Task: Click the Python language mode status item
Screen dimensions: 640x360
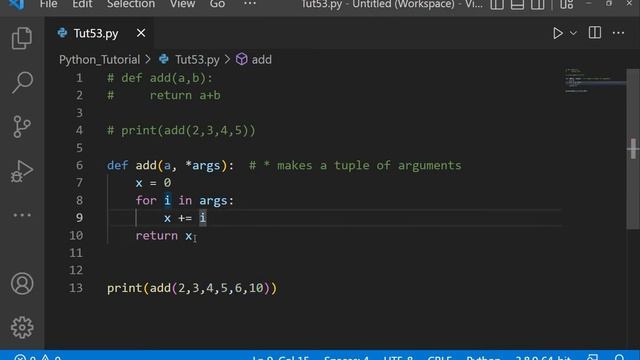Action: point(483,357)
